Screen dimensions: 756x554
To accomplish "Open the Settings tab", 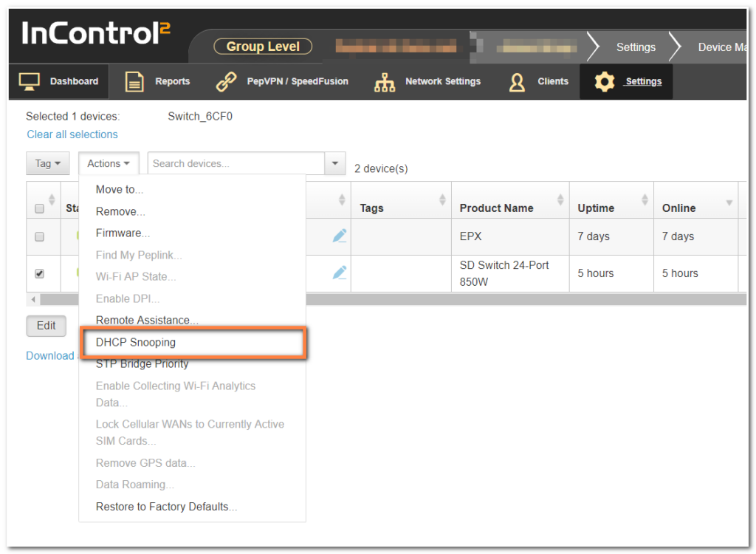I will click(626, 81).
